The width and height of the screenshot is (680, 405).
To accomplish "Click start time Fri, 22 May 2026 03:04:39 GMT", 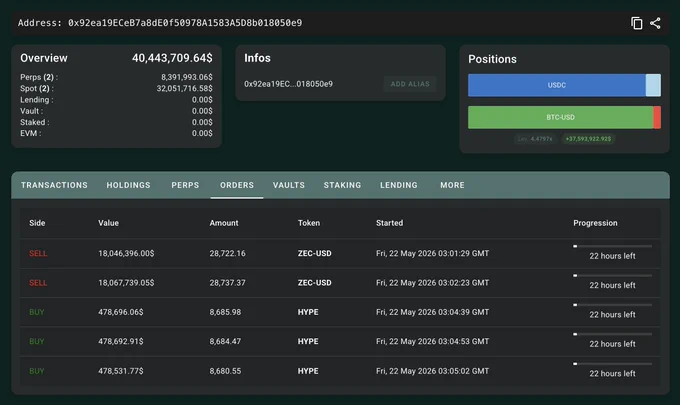I will 432,312.
